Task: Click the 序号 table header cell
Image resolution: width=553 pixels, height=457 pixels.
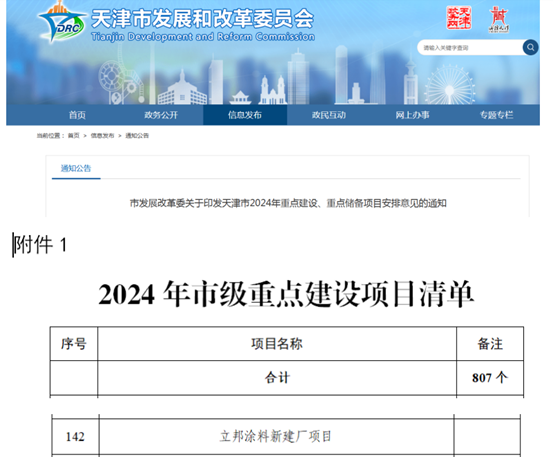Action: click(x=74, y=344)
